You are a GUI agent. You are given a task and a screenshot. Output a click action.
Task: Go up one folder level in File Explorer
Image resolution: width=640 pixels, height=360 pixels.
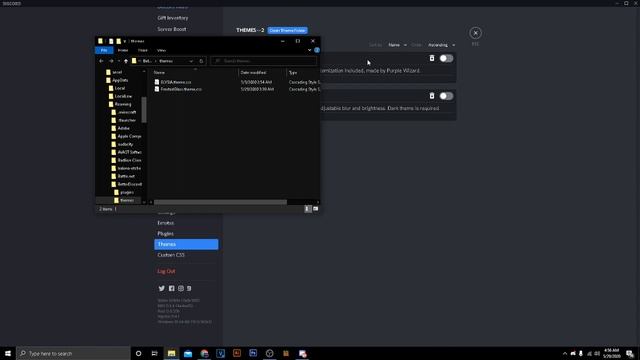click(126, 61)
